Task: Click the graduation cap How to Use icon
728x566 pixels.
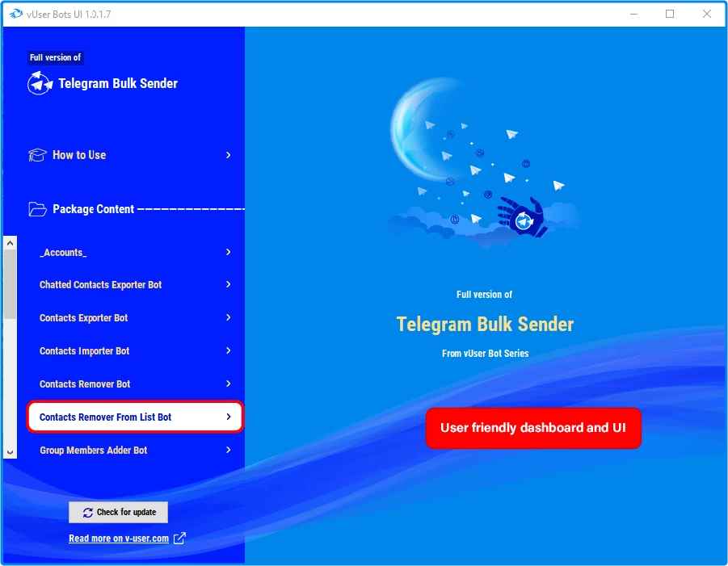Action: [37, 155]
